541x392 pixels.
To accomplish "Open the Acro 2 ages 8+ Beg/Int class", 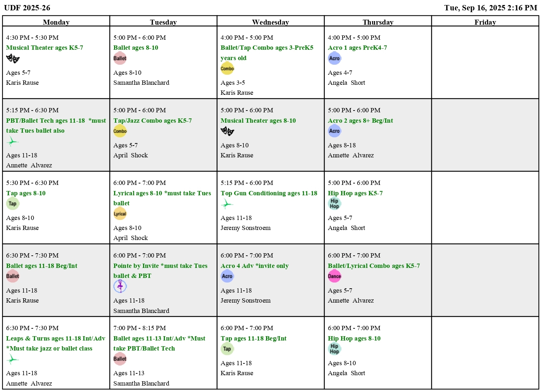I will click(360, 121).
